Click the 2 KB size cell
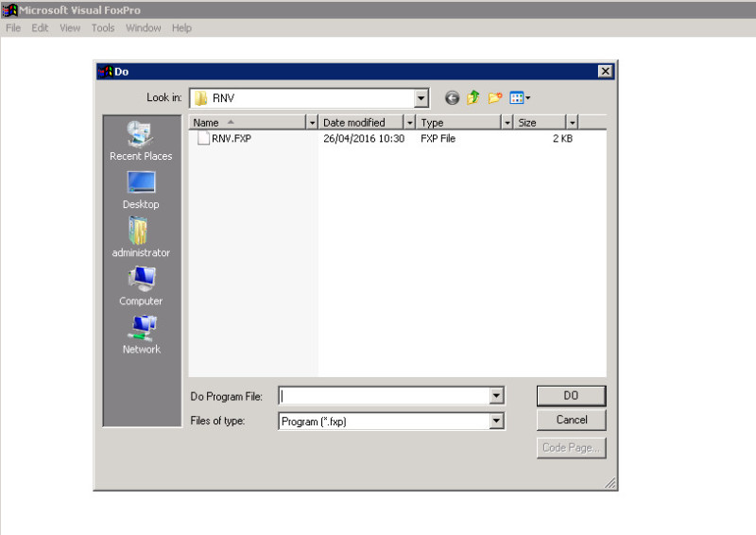Screen dimensions: 756x535 pos(562,138)
